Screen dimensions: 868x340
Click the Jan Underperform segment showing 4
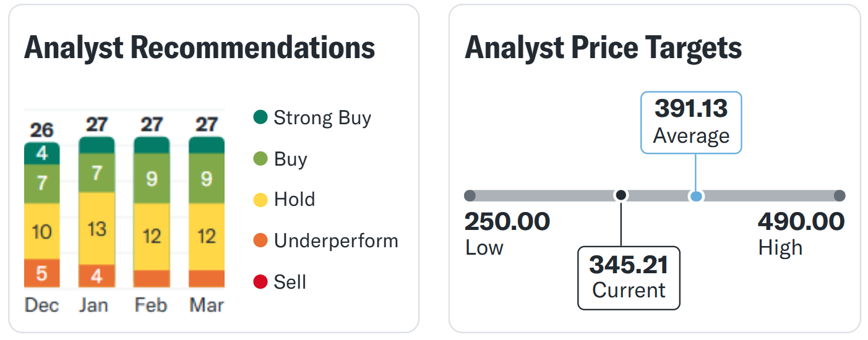pos(97,276)
